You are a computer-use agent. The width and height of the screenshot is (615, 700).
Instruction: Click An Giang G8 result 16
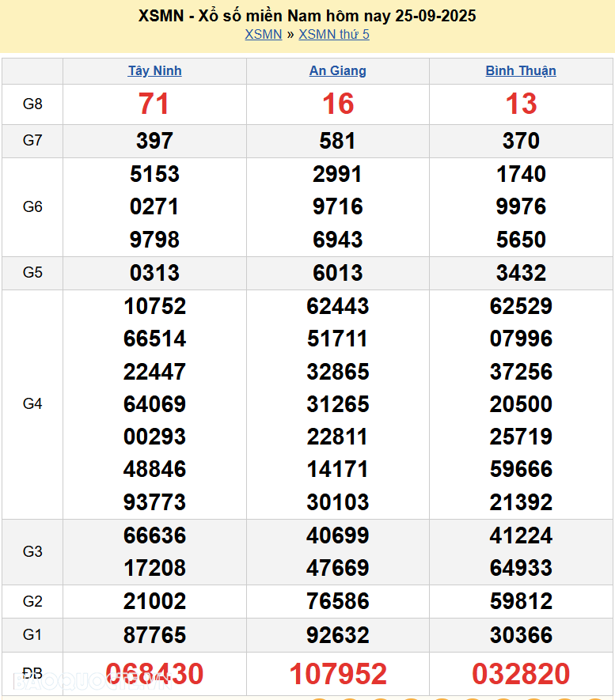(338, 104)
